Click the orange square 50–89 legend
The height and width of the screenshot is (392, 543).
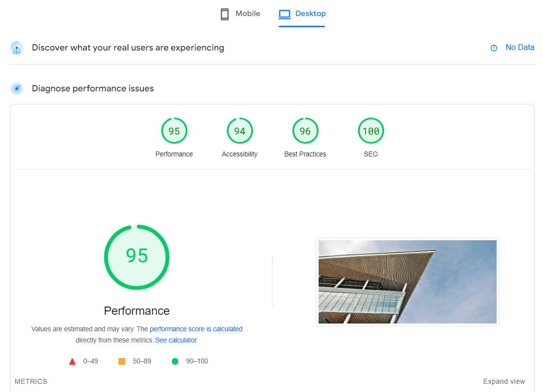(x=122, y=361)
